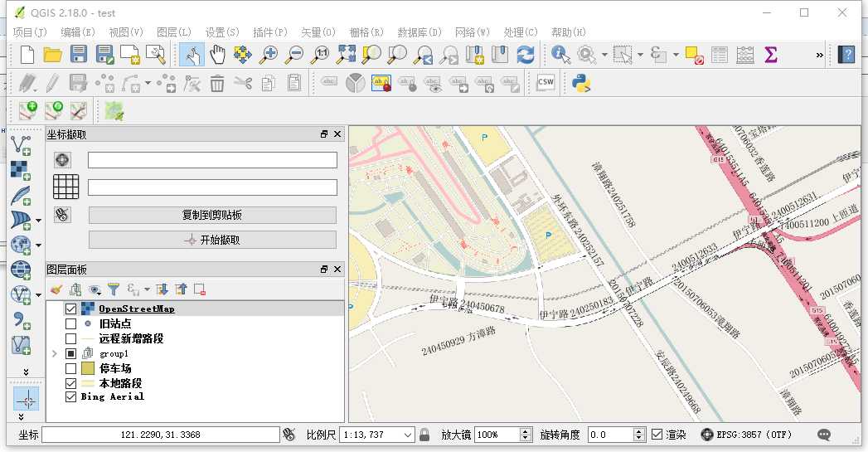Screen dimensions: 868x452
Task: Click the Zoom In magnifier tool
Action: [x=269, y=54]
